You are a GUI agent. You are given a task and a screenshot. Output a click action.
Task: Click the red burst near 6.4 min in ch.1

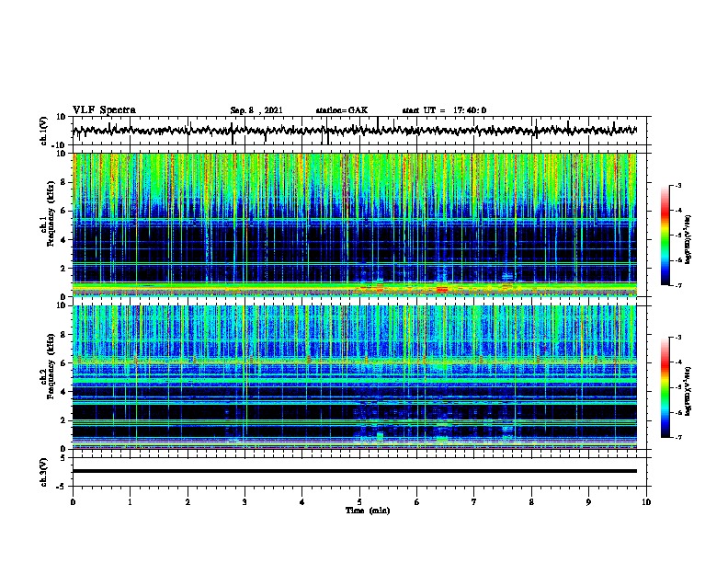tap(441, 290)
